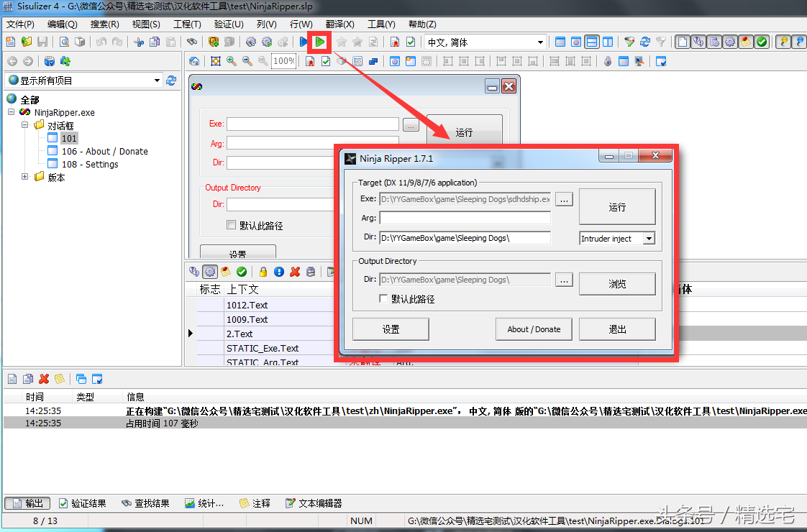Click the green checkmark icon above the string grid

pyautogui.click(x=242, y=272)
